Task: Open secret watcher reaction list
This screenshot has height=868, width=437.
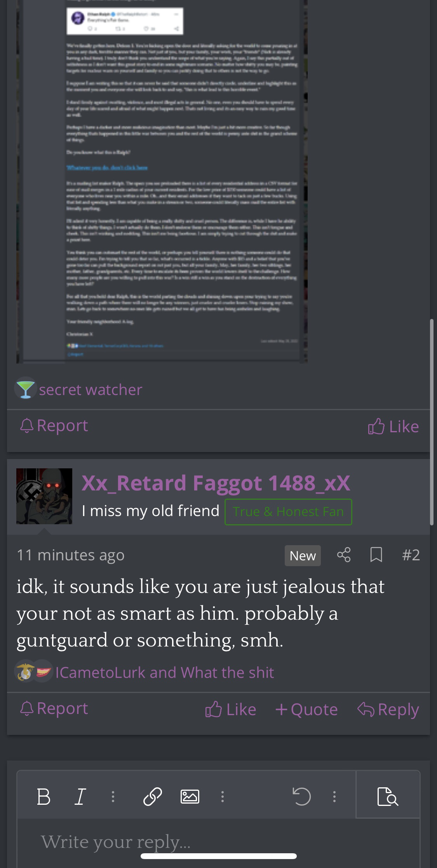Action: pos(91,390)
